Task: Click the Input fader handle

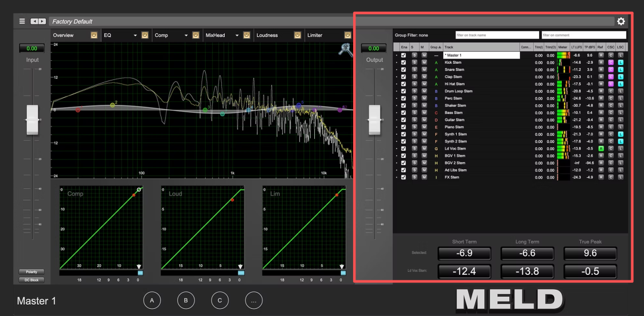Action: click(32, 120)
